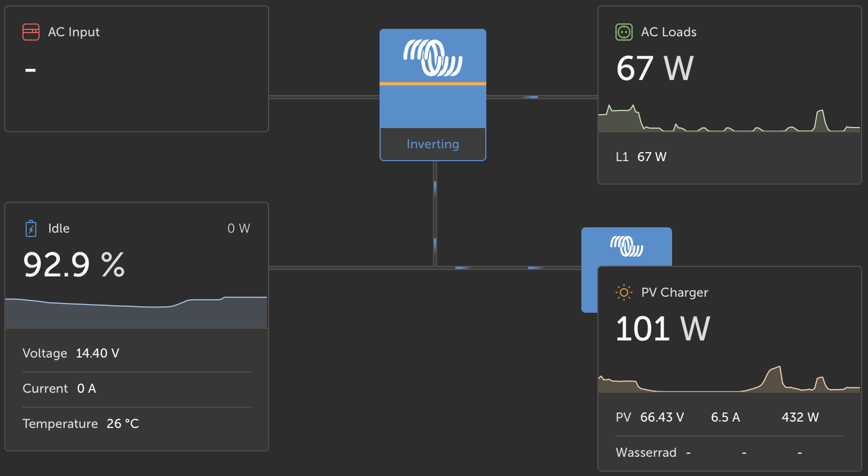Select the 101 W PV Charger reading
This screenshot has width=868, height=476.
[x=663, y=329]
